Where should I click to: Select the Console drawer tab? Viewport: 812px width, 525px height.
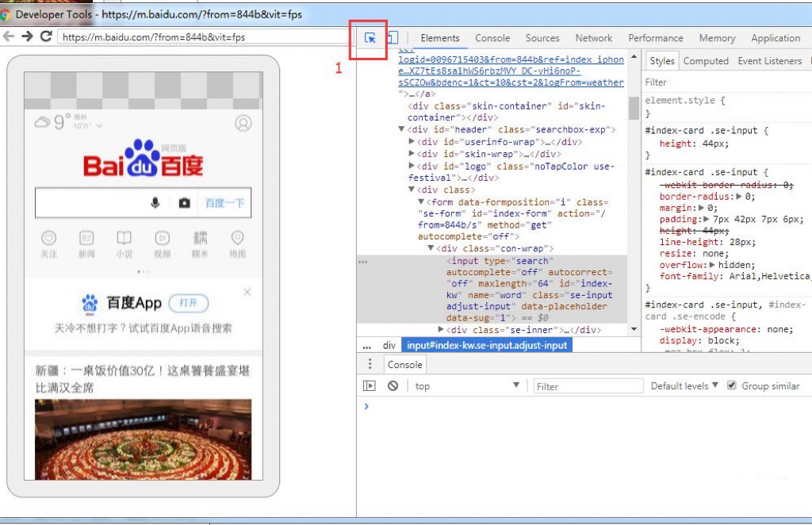tap(404, 365)
